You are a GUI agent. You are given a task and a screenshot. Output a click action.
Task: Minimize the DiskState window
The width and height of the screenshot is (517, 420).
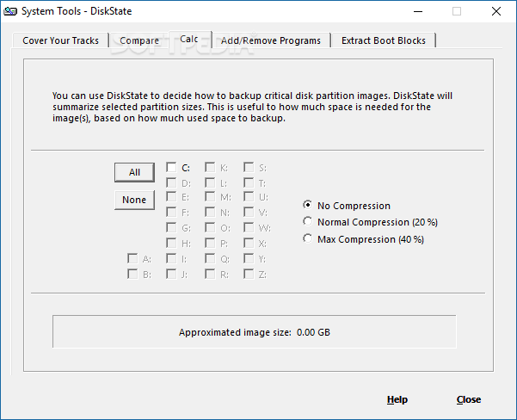pyautogui.click(x=418, y=11)
